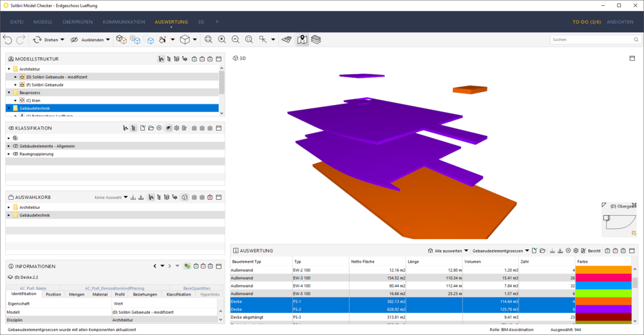
Task: Click the magenta color swatch for EW-3 100
Action: pyautogui.click(x=603, y=278)
